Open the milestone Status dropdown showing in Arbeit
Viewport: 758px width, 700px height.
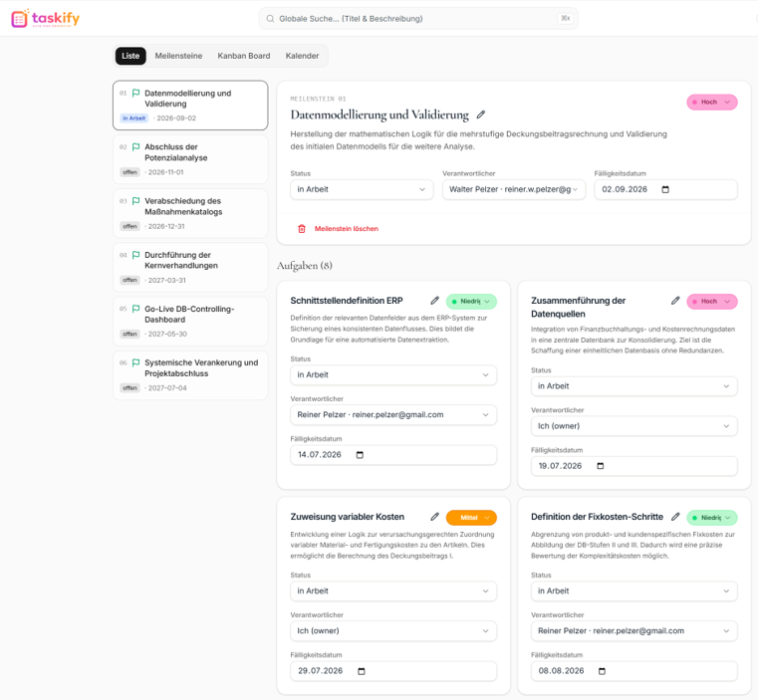tap(362, 189)
